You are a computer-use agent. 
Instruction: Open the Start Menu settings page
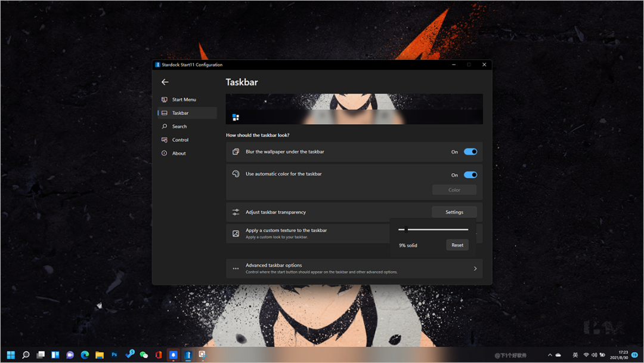[184, 100]
